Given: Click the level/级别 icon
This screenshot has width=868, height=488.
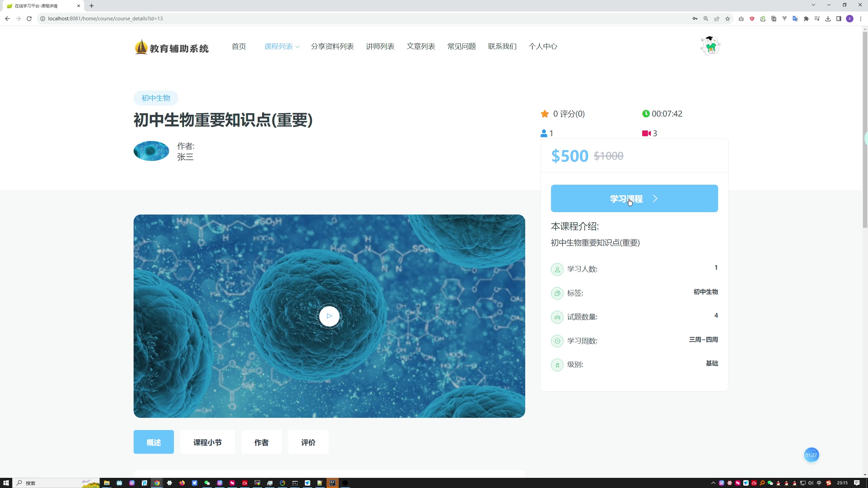Looking at the screenshot, I should click(x=557, y=365).
